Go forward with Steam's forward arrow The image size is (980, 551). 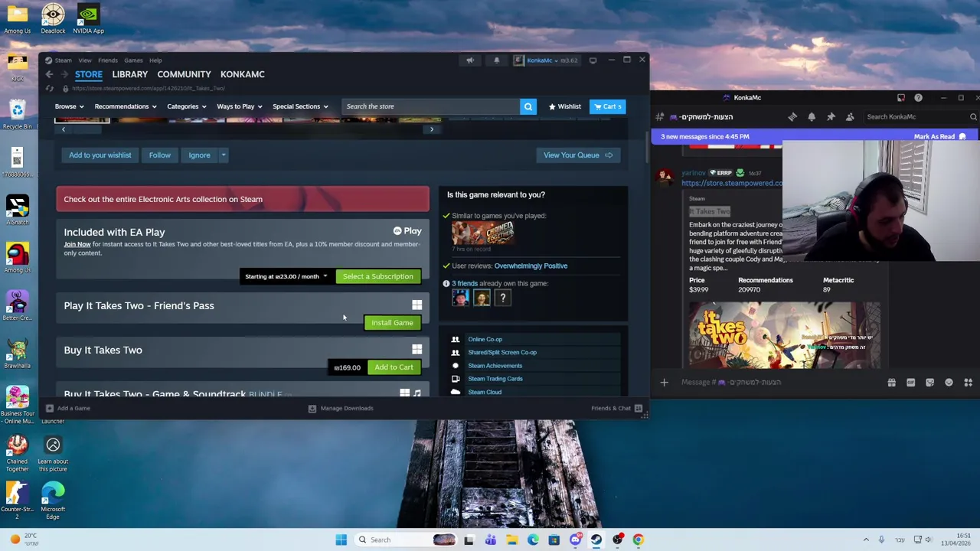pos(63,74)
